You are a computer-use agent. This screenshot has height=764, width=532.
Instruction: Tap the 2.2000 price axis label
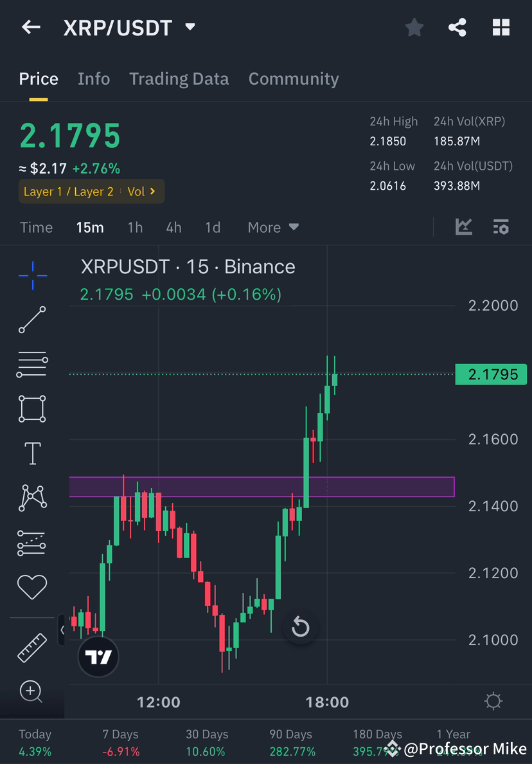(493, 305)
